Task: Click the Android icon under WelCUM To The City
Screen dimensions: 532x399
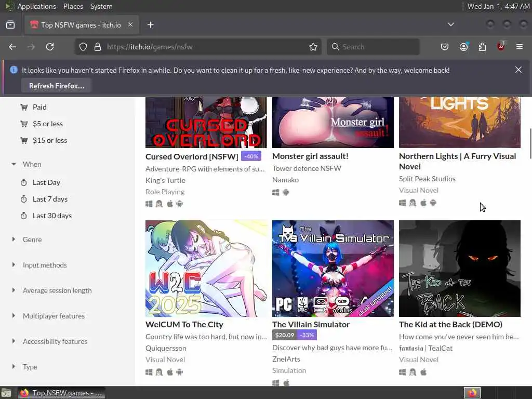Action: (x=179, y=372)
